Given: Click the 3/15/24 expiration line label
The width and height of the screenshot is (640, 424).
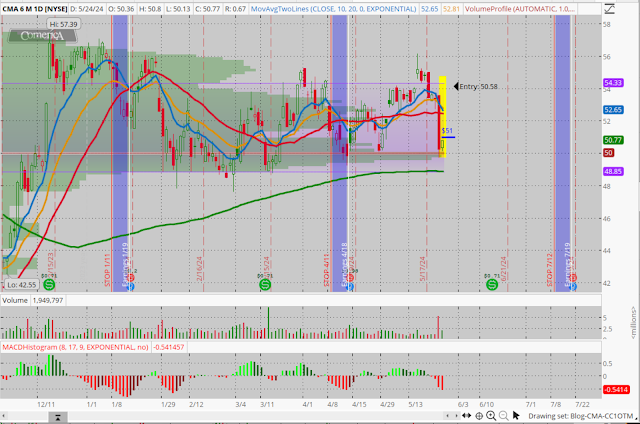Looking at the screenshot, I should (267, 266).
